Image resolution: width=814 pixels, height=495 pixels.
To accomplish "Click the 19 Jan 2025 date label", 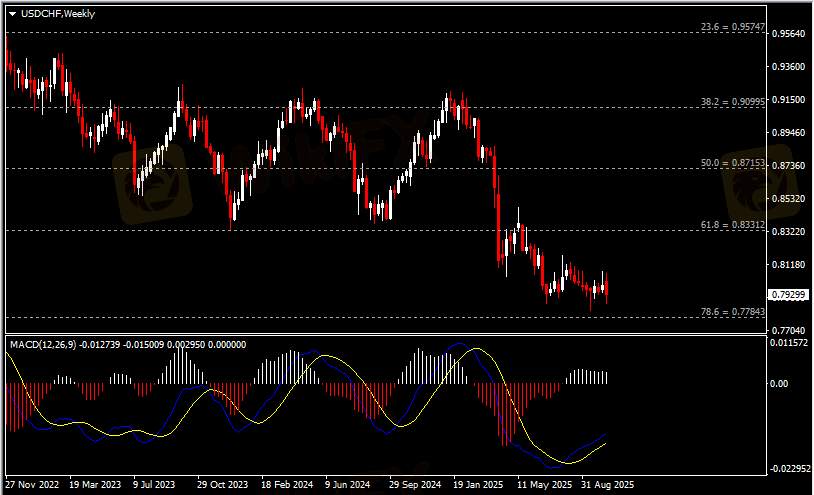I will click(x=478, y=485).
